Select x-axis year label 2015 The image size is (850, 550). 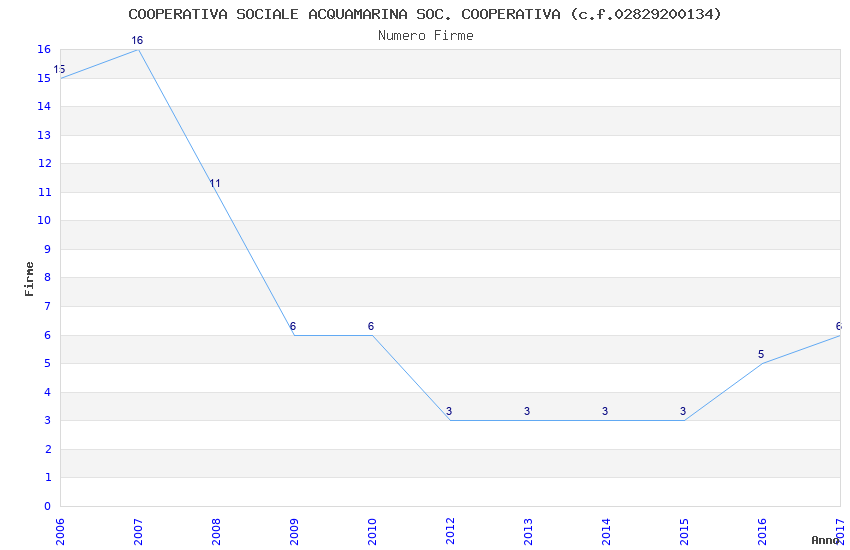(x=684, y=532)
